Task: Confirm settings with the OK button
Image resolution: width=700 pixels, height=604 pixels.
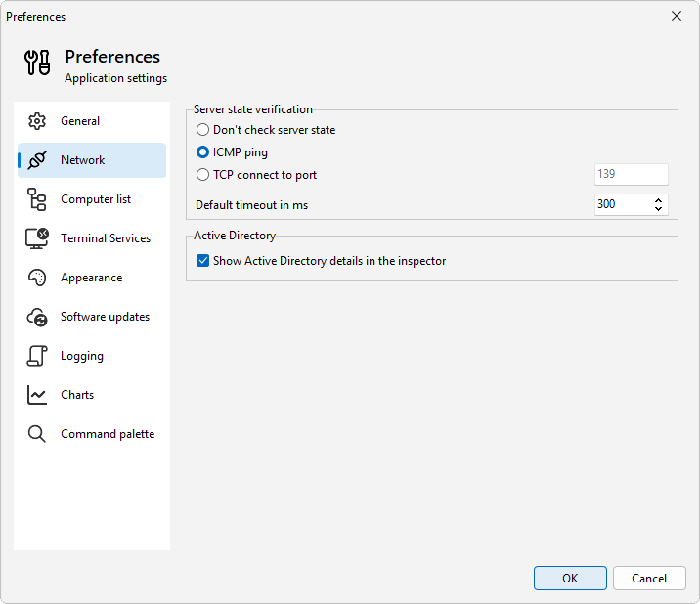Action: coord(570,579)
